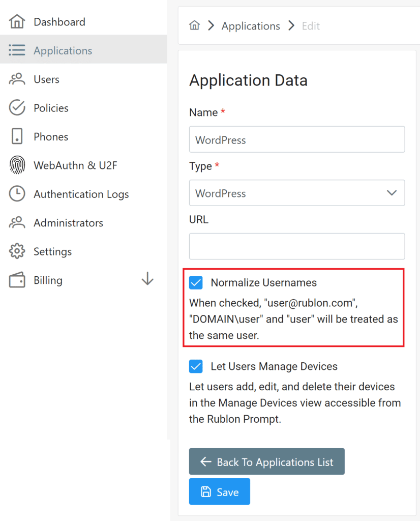Click Back To Applications List
420x521 pixels.
[x=266, y=461]
